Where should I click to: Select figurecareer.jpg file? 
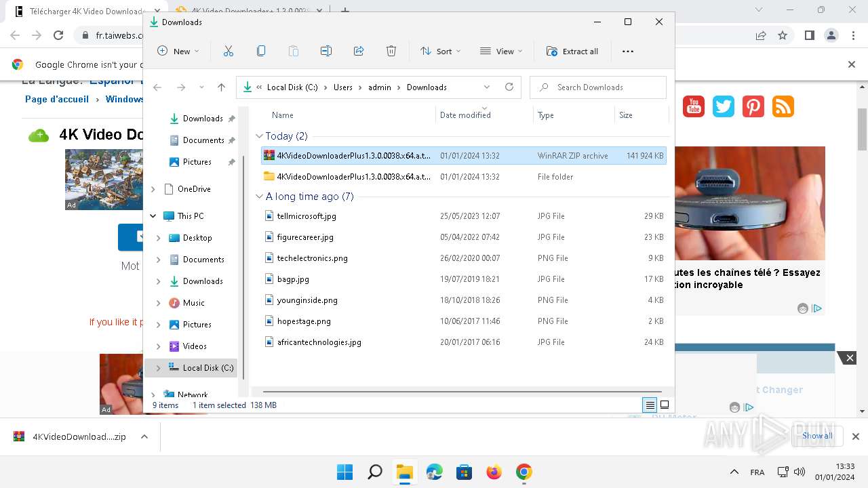coord(463,237)
